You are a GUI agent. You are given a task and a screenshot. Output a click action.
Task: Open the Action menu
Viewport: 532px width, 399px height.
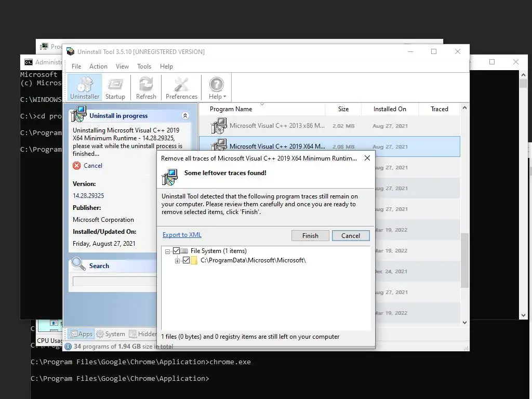[98, 66]
